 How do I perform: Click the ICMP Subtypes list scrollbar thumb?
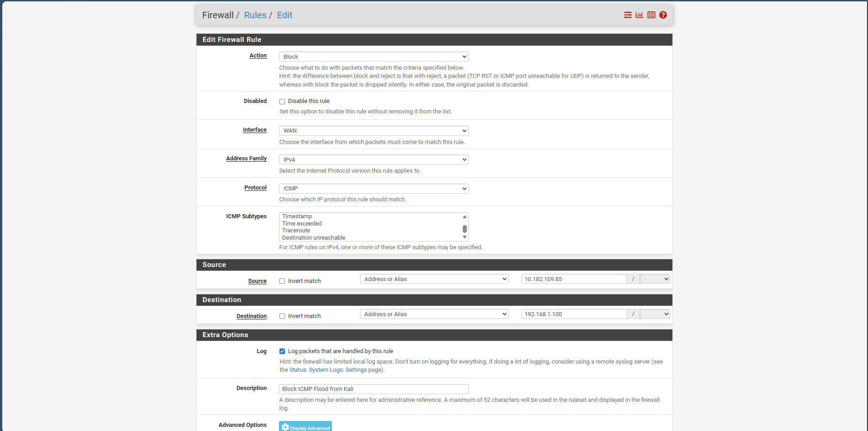click(465, 229)
